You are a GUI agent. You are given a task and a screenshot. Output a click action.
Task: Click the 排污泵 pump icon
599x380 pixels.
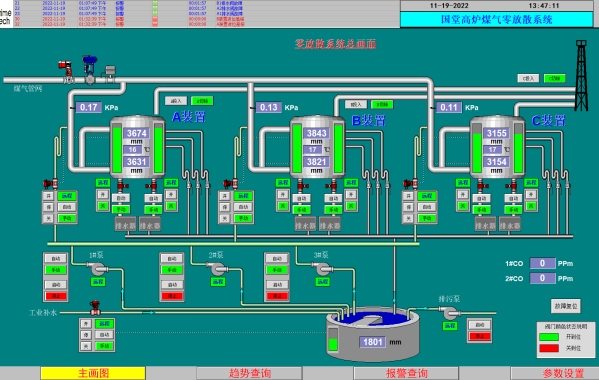451,313
